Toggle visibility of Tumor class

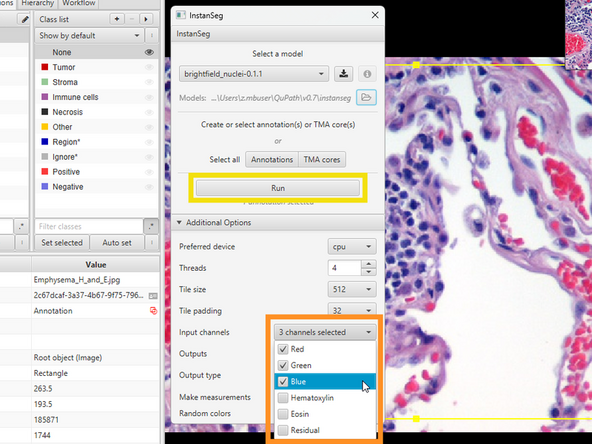[149, 67]
